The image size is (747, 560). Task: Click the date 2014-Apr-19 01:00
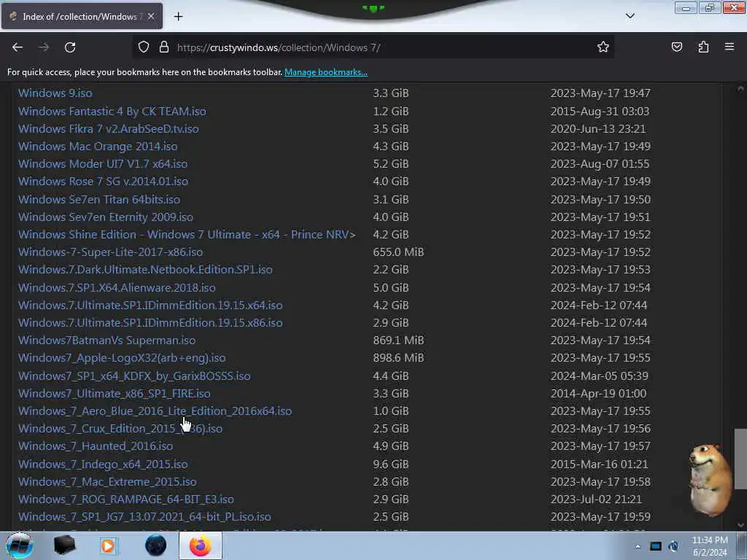pos(598,394)
